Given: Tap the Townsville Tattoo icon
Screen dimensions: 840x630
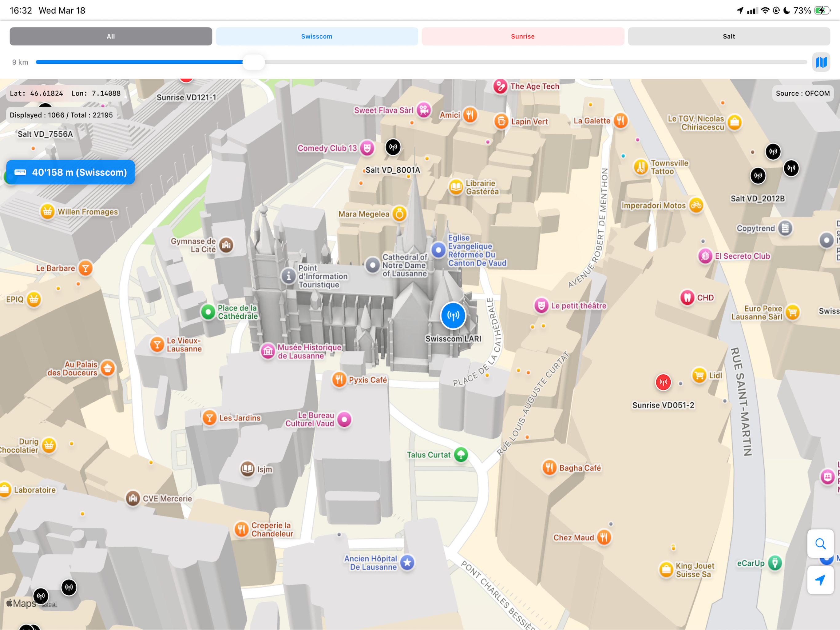Looking at the screenshot, I should click(641, 167).
